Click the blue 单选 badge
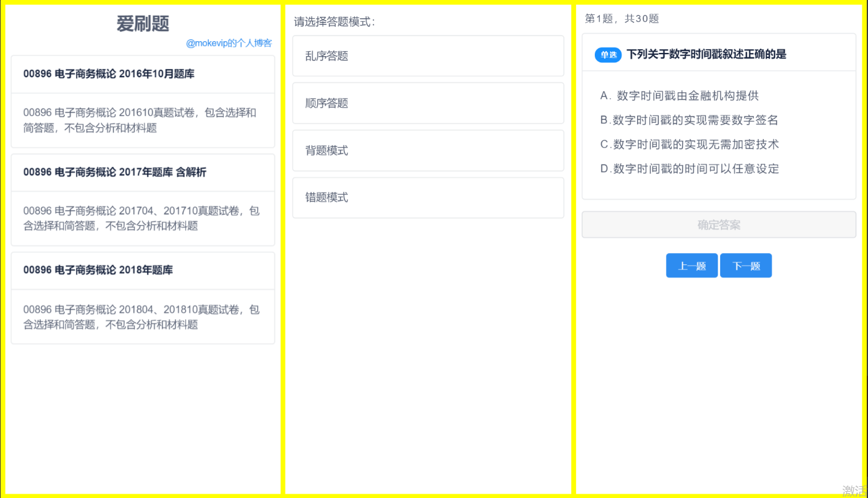 click(608, 55)
